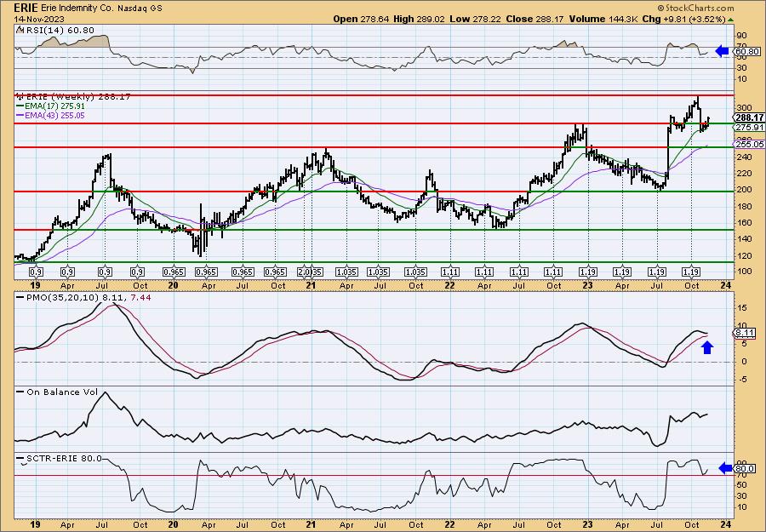
Task: Click the SCTR-ERIE 80.0 panel label
Action: pos(59,458)
